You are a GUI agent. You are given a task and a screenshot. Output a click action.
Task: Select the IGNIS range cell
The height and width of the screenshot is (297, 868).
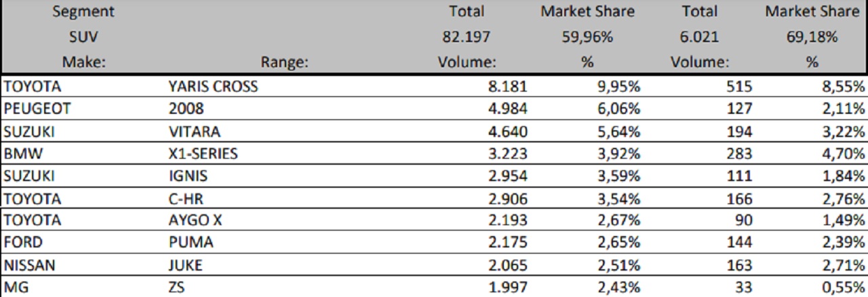pos(187,176)
